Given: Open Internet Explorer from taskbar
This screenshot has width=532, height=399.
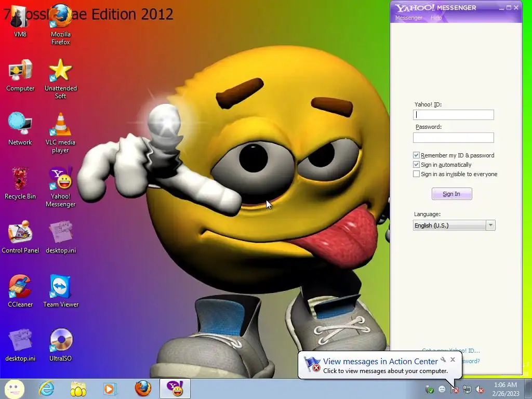Looking at the screenshot, I should point(46,389).
